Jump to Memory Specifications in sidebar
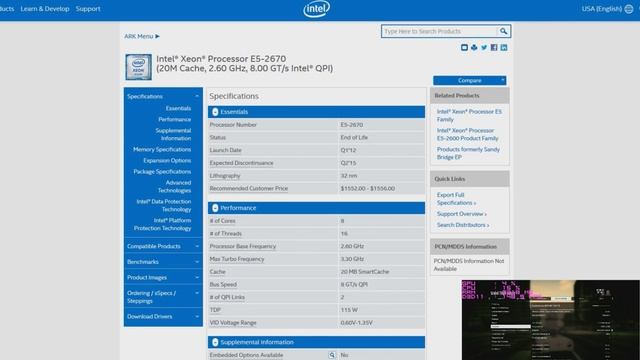The width and height of the screenshot is (640, 360). [162, 149]
